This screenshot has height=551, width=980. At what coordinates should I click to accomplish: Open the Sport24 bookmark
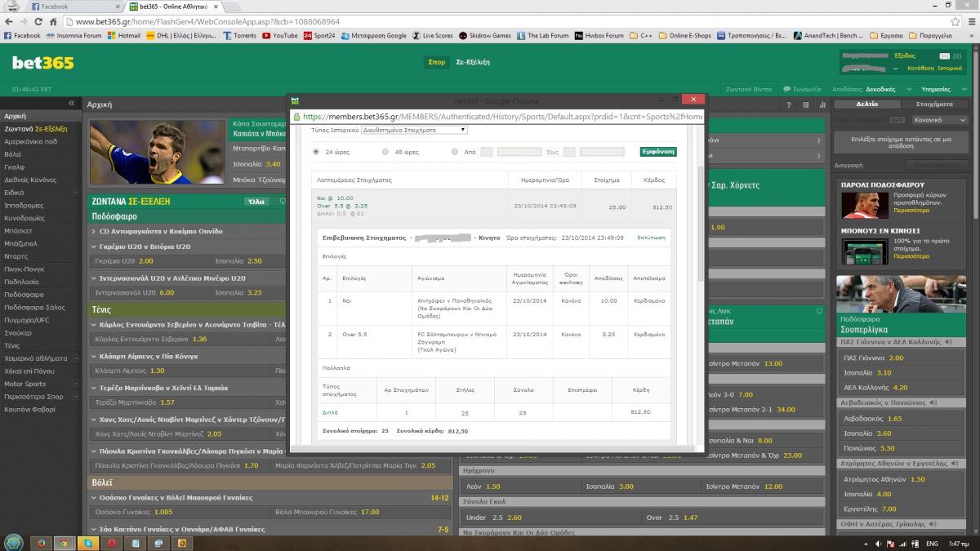(319, 36)
